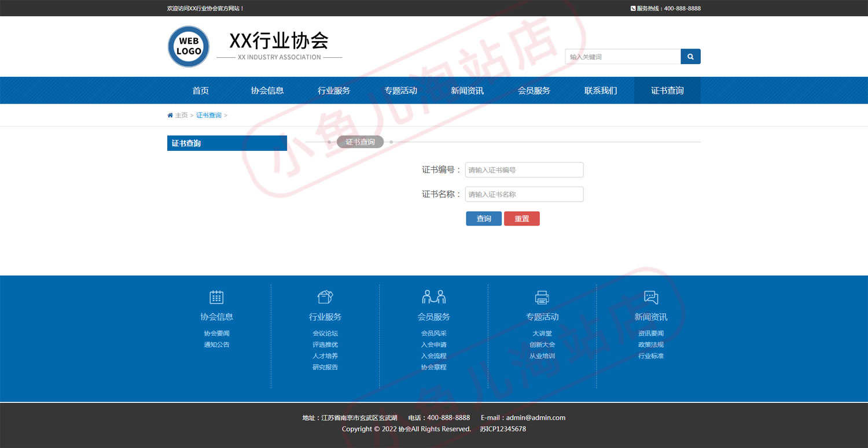868x448 pixels.
Task: Click the phone icon beside service hotline
Action: click(633, 9)
